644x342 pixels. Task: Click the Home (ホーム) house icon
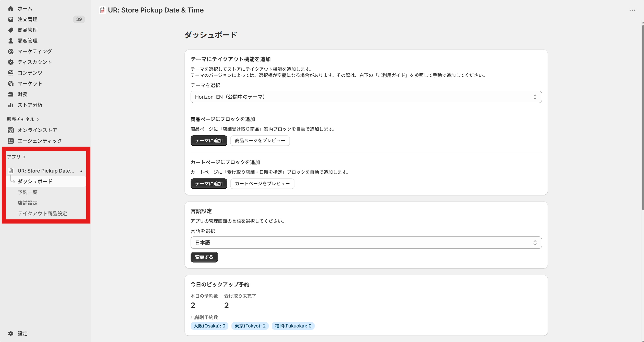11,9
